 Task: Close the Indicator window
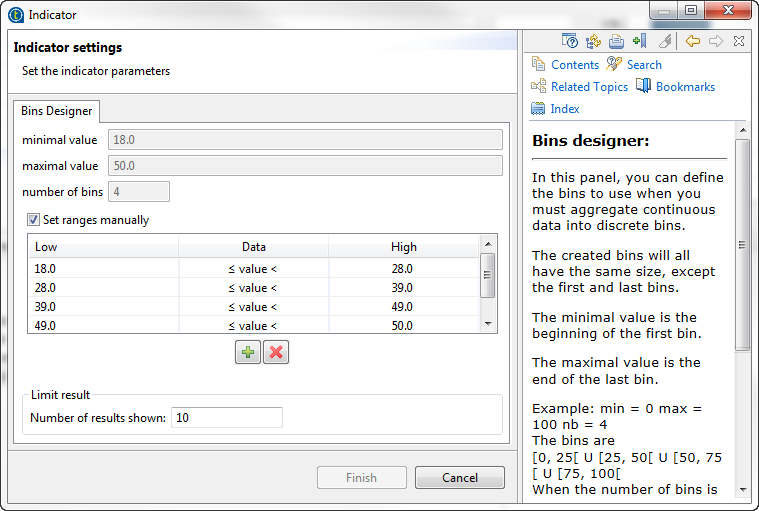728,10
